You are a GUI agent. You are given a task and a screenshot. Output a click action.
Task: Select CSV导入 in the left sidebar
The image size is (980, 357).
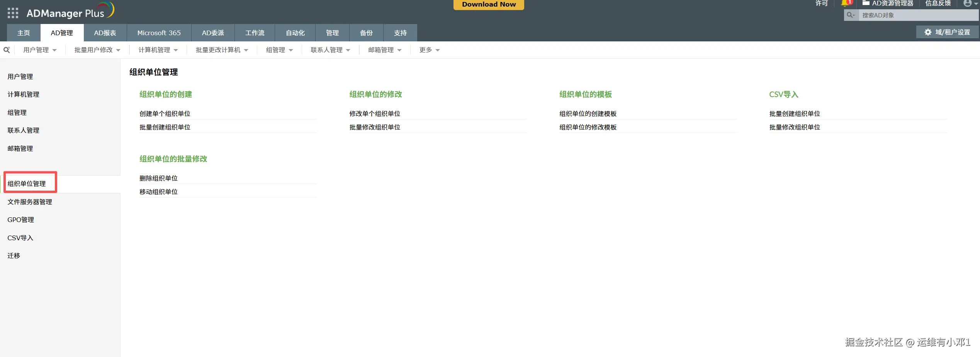pyautogui.click(x=20, y=238)
